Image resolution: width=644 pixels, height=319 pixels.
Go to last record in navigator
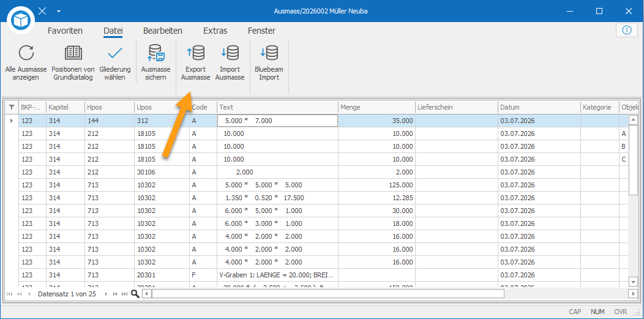click(x=124, y=294)
